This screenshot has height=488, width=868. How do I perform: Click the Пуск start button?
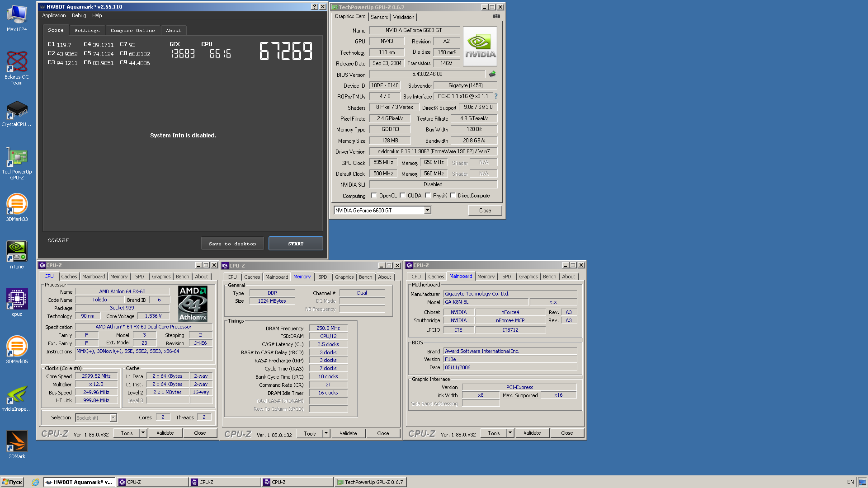click(x=12, y=482)
